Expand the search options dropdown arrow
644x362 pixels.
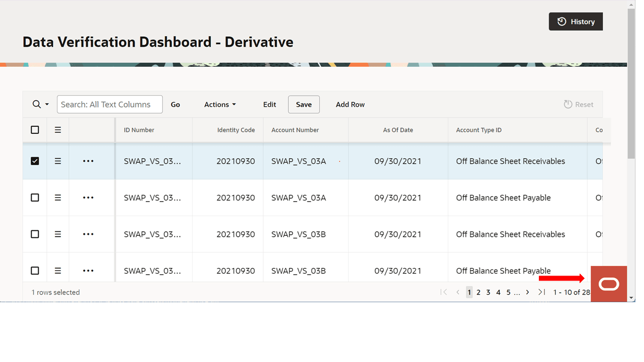click(47, 104)
